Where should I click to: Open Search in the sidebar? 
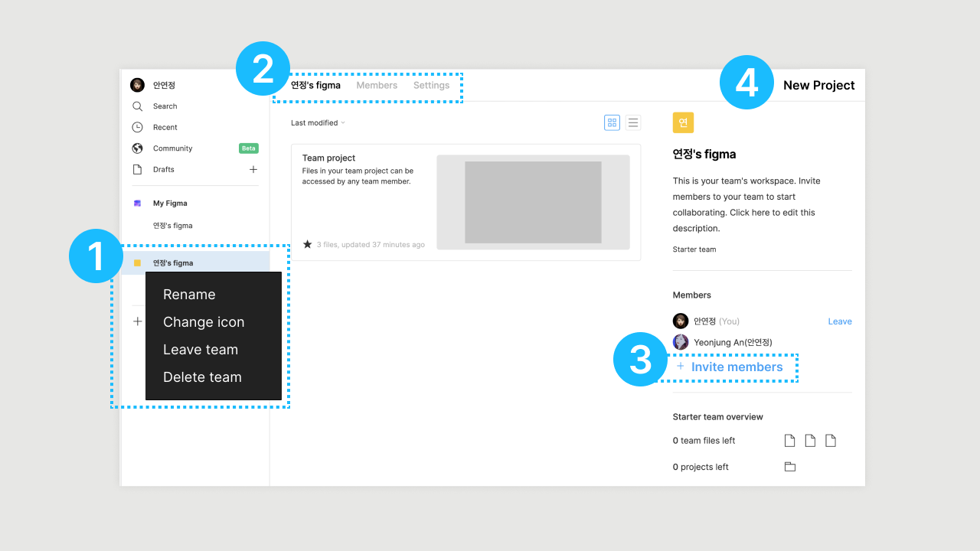pyautogui.click(x=165, y=106)
